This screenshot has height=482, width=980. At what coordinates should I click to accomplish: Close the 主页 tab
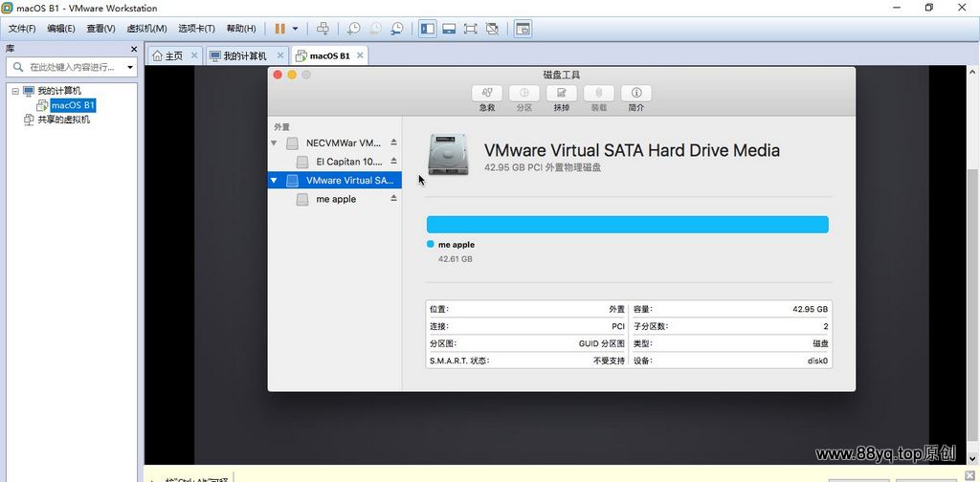194,55
